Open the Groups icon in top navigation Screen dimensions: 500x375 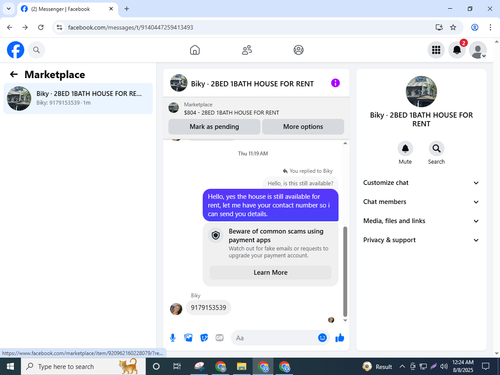(298, 50)
